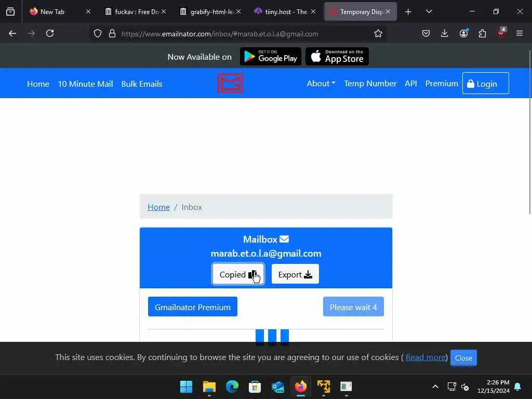
Task: Click the Please wait 4 button
Action: click(353, 307)
